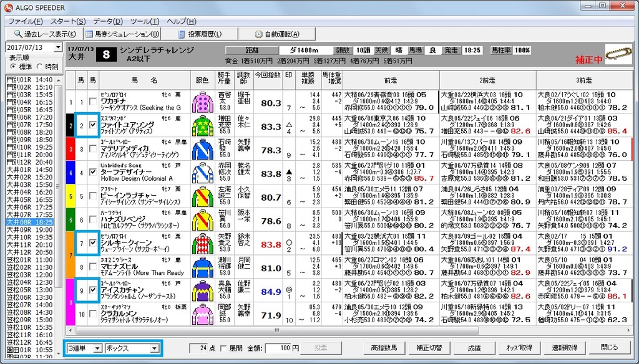Uncheck the box for horse 7 シルキークィーン
This screenshot has width=639, height=364.
(93, 242)
